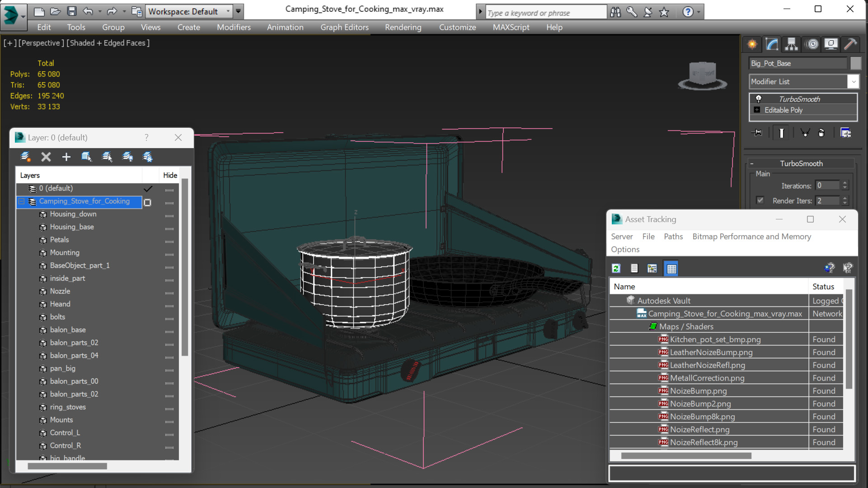The width and height of the screenshot is (868, 488).
Task: Open the Modifier List dropdown
Action: 853,82
